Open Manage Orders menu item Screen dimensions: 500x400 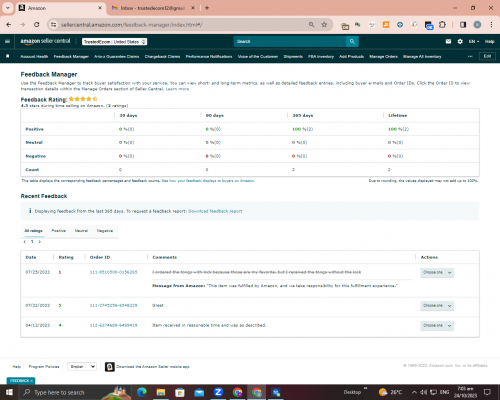pos(383,56)
